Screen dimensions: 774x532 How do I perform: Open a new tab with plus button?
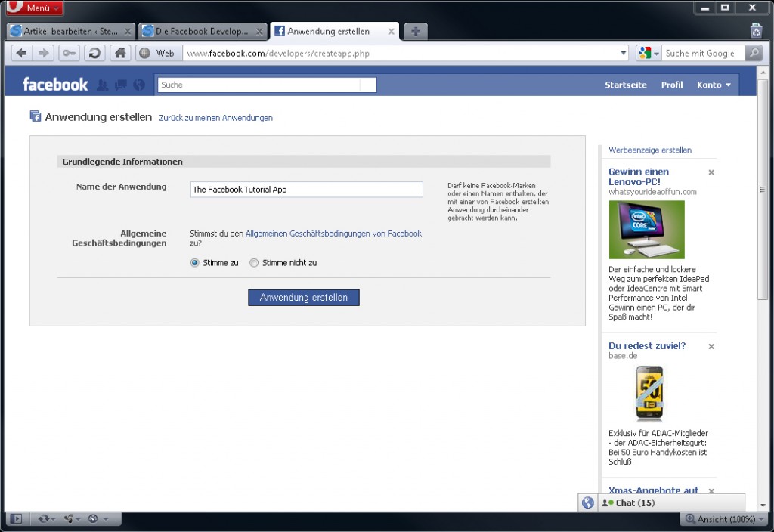pos(416,31)
